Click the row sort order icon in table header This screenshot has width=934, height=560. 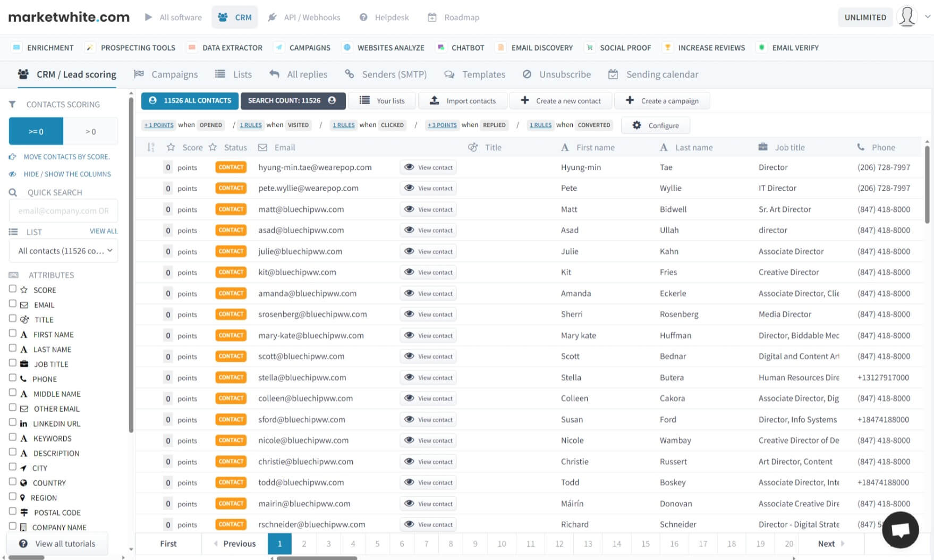[151, 147]
